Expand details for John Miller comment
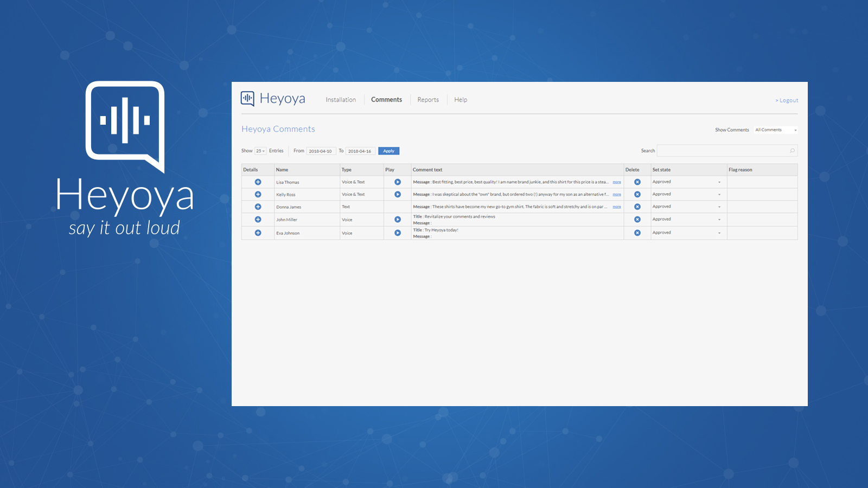 click(258, 220)
